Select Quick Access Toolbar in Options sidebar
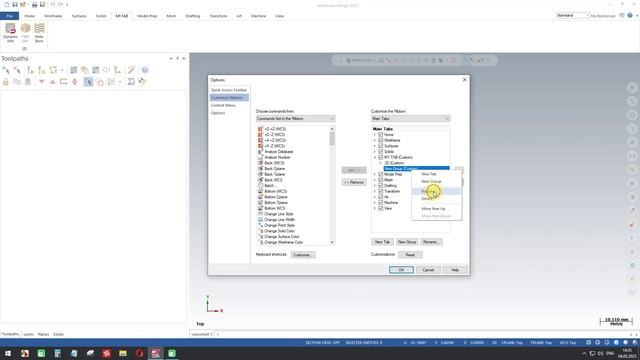Screen dimensions: 640x360 click(x=229, y=90)
